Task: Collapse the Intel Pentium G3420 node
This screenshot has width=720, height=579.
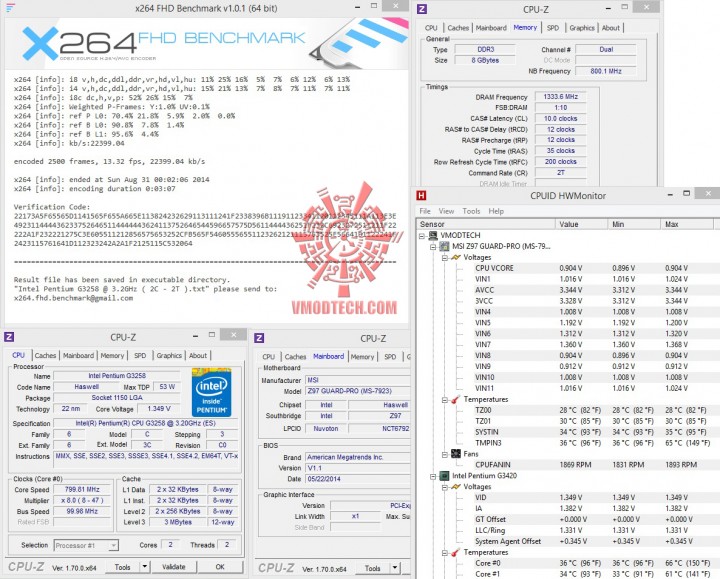Action: click(x=433, y=476)
